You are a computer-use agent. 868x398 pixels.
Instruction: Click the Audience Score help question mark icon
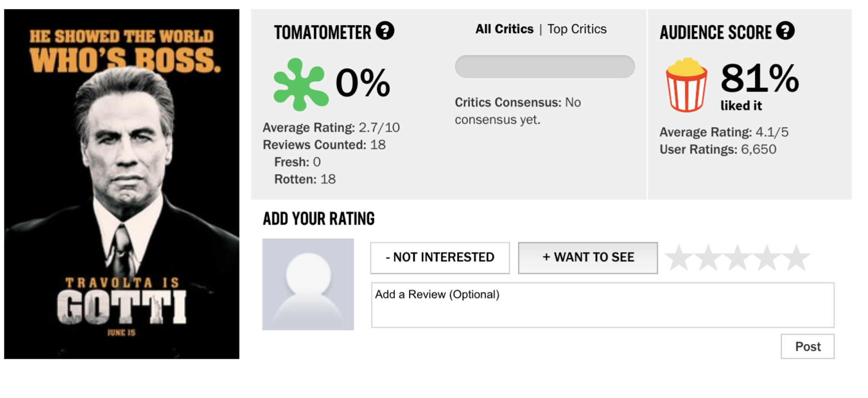(x=785, y=31)
